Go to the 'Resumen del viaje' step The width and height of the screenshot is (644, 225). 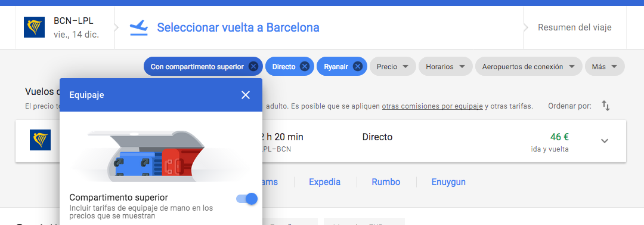(x=575, y=27)
